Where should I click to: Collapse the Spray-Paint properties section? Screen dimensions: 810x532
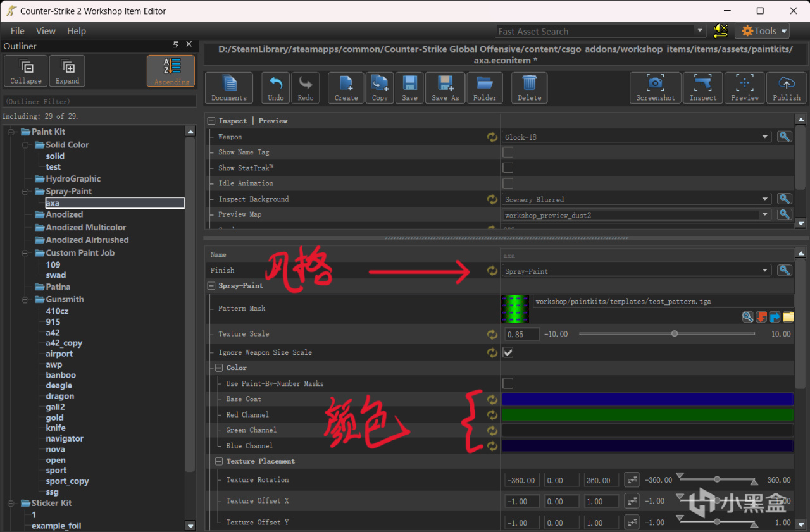click(212, 286)
